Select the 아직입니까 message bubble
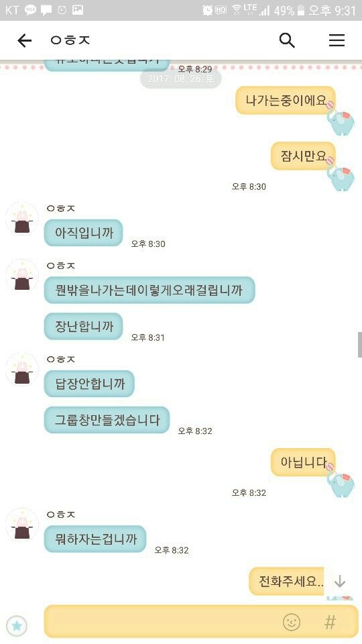 click(83, 233)
